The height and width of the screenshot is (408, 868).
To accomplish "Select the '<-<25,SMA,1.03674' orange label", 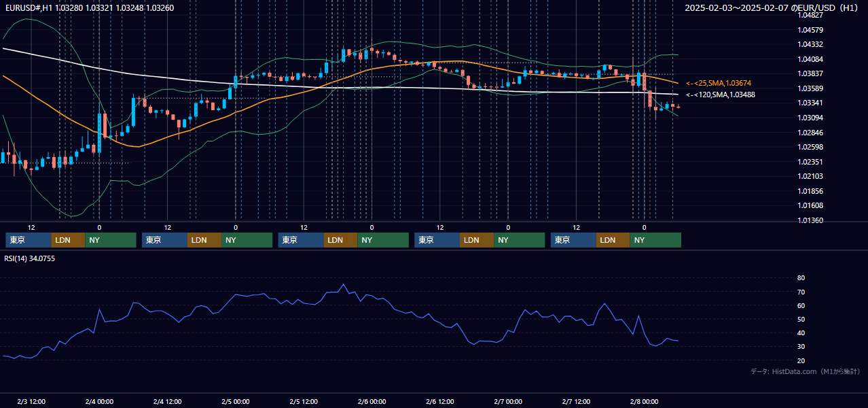I will click(x=719, y=83).
